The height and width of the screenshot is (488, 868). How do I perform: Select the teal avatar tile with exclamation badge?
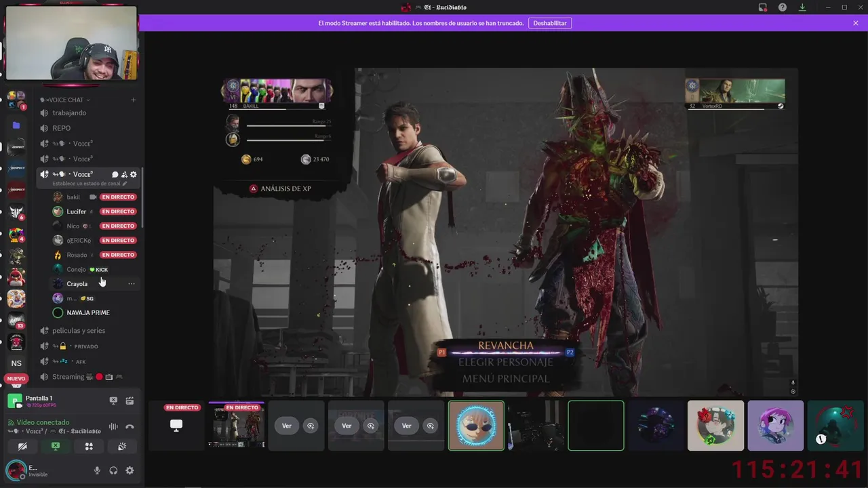click(835, 426)
